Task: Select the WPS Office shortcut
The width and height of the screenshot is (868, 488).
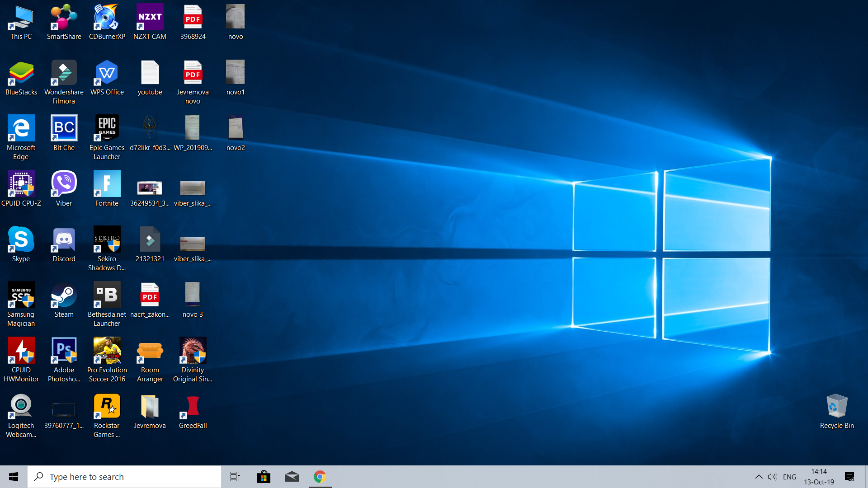Action: [107, 78]
